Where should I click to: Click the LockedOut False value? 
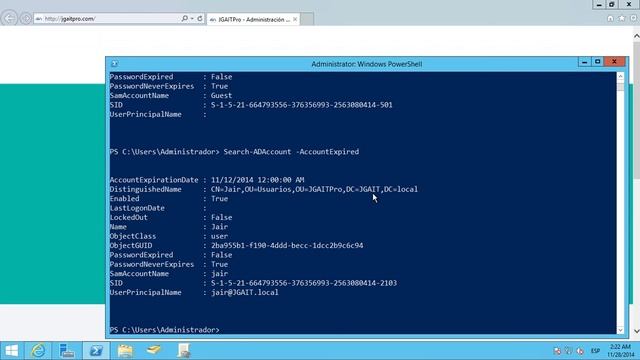[222, 218]
